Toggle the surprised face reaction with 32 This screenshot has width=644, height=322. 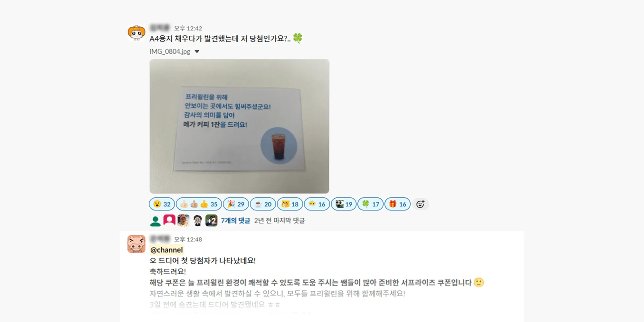point(162,204)
